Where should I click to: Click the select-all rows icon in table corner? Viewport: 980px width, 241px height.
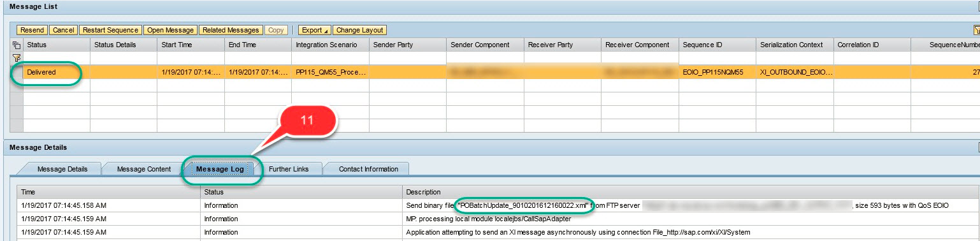pyautogui.click(x=17, y=45)
